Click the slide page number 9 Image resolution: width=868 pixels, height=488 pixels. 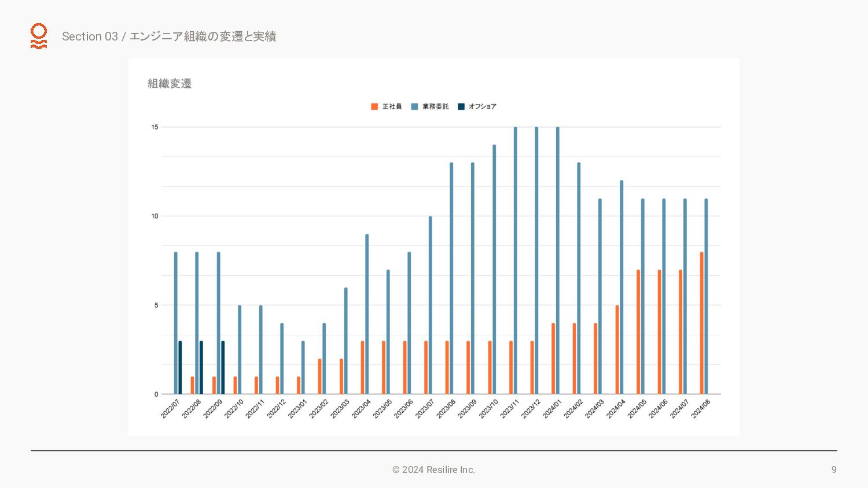834,469
